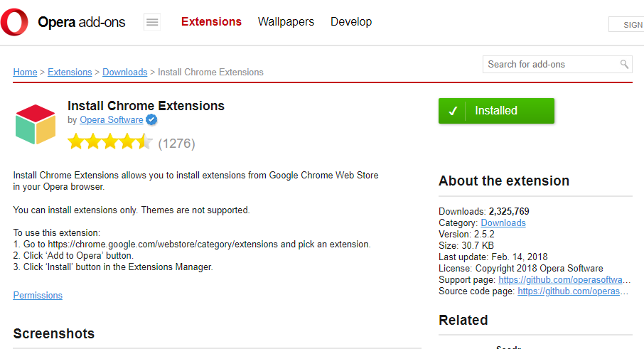Open the Downloads category link
The height and width of the screenshot is (349, 644).
click(x=503, y=223)
